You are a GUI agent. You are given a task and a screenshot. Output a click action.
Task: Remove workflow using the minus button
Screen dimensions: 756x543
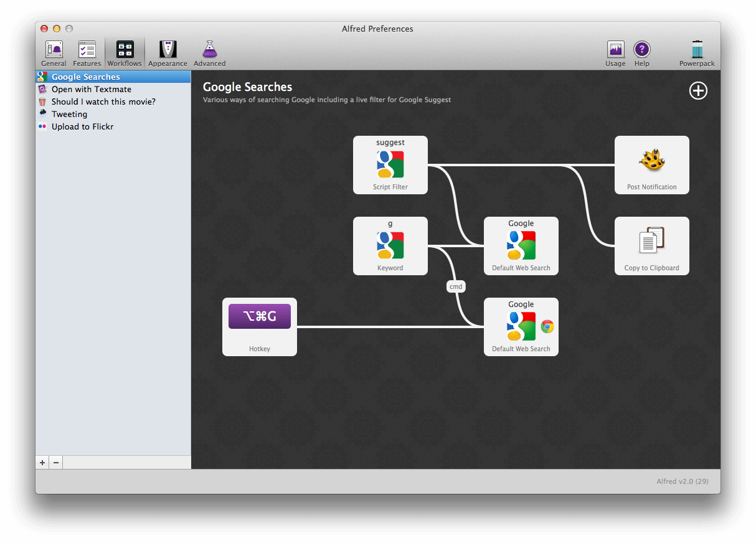[55, 462]
